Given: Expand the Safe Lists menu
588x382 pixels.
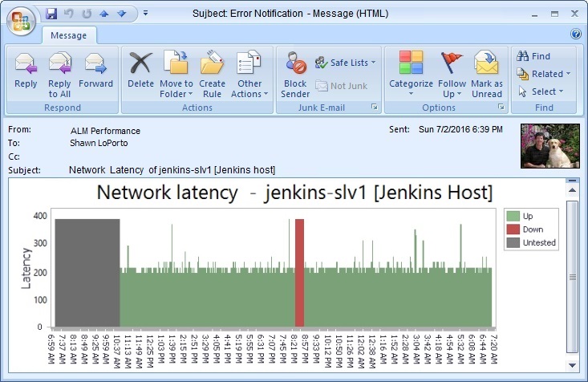Looking at the screenshot, I should click(342, 63).
